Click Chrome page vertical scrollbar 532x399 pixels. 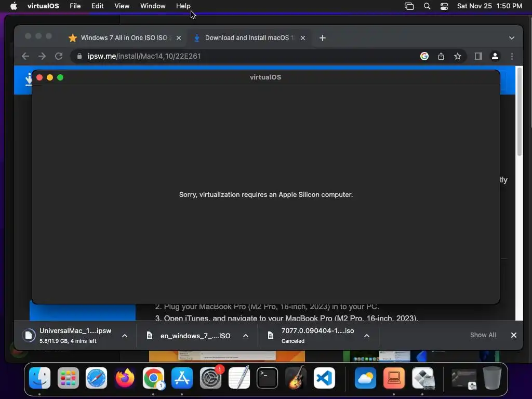pyautogui.click(x=519, y=112)
